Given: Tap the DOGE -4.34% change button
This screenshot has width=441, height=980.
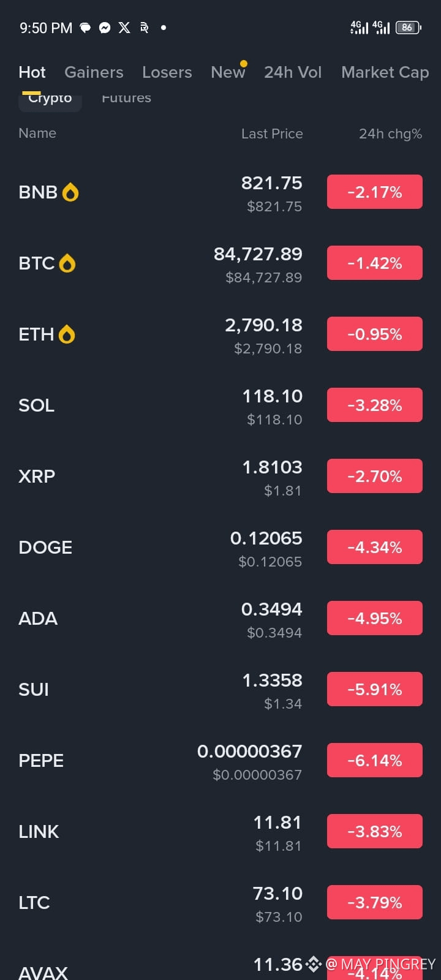Looking at the screenshot, I should pyautogui.click(x=375, y=547).
